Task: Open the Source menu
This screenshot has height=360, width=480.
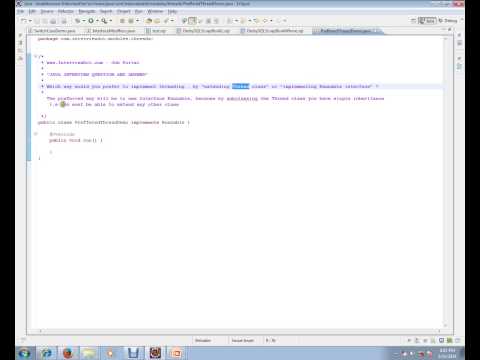Action: tap(47, 11)
